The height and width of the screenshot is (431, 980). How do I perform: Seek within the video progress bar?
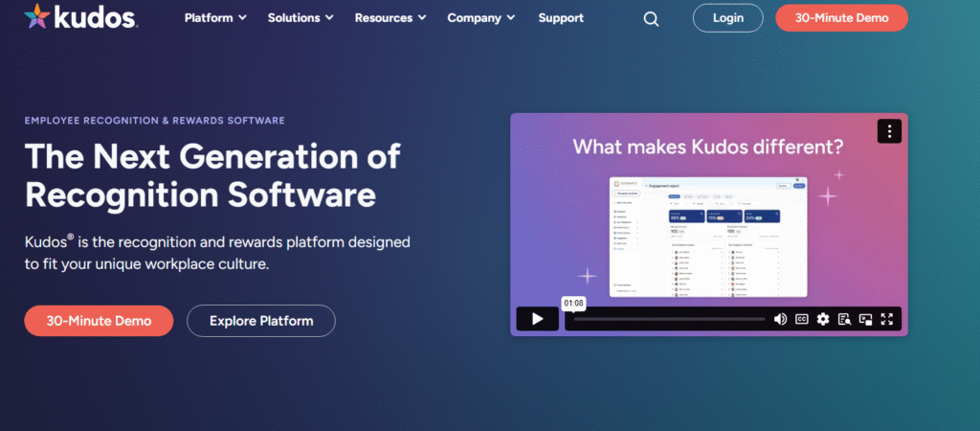click(670, 319)
